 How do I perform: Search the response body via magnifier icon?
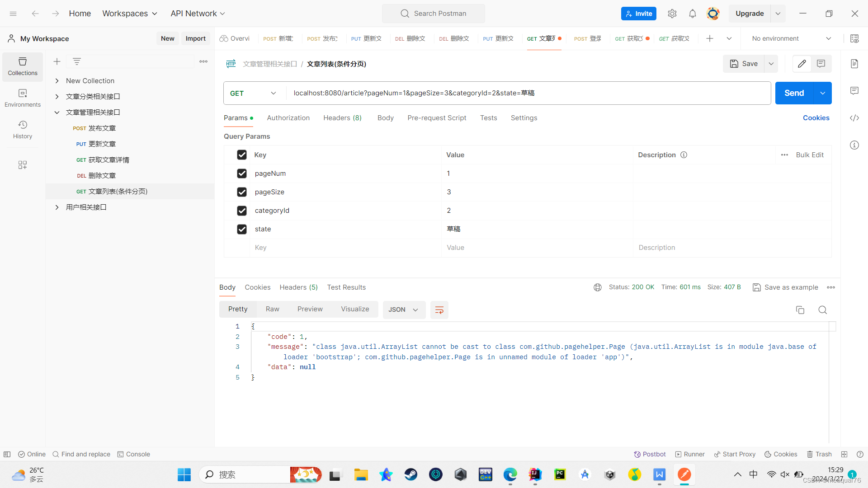(822, 310)
